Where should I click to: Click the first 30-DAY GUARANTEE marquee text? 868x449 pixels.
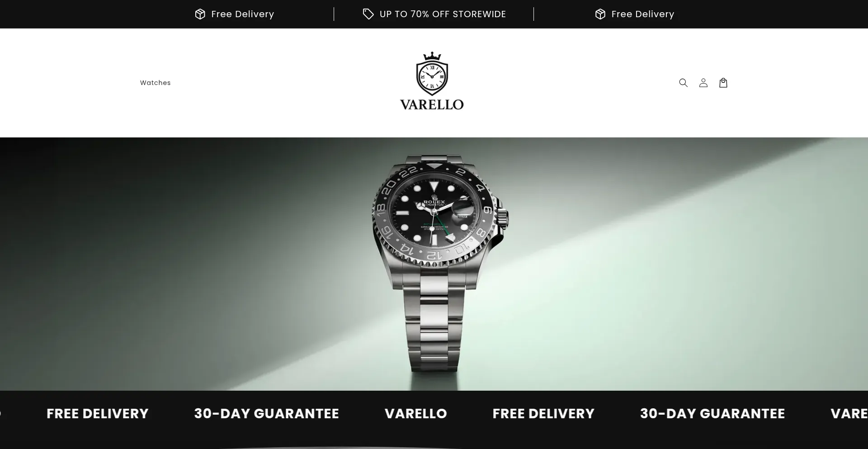tap(266, 413)
